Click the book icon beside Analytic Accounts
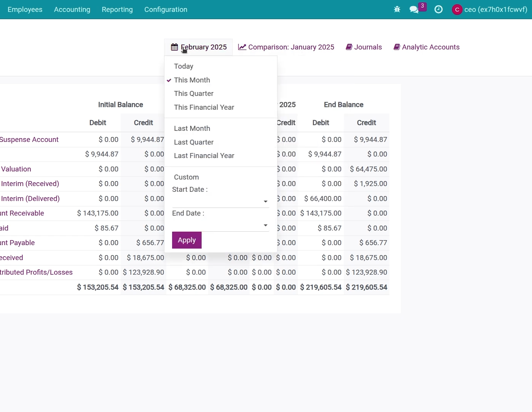Screen dimensions: 532x412 397,47
